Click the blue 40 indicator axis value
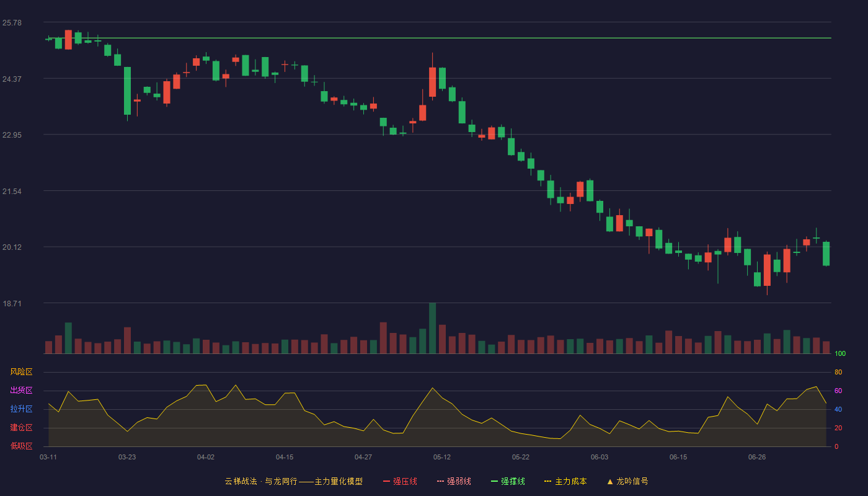The height and width of the screenshot is (496, 868). point(838,409)
